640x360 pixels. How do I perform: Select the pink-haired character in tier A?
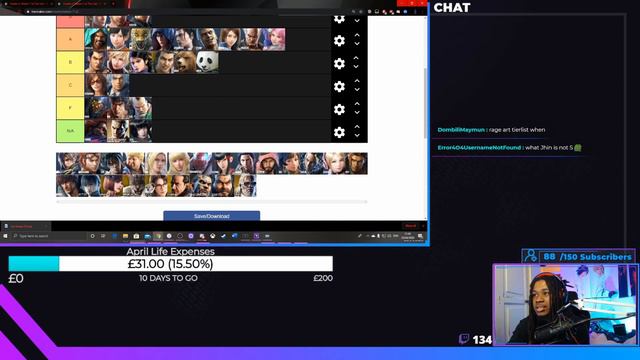point(274,39)
